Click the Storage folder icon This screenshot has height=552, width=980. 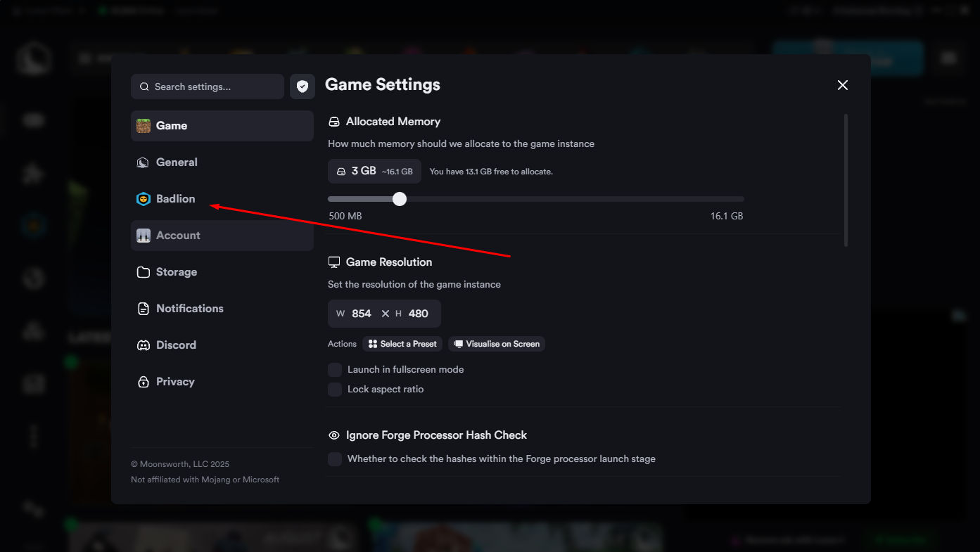144,272
